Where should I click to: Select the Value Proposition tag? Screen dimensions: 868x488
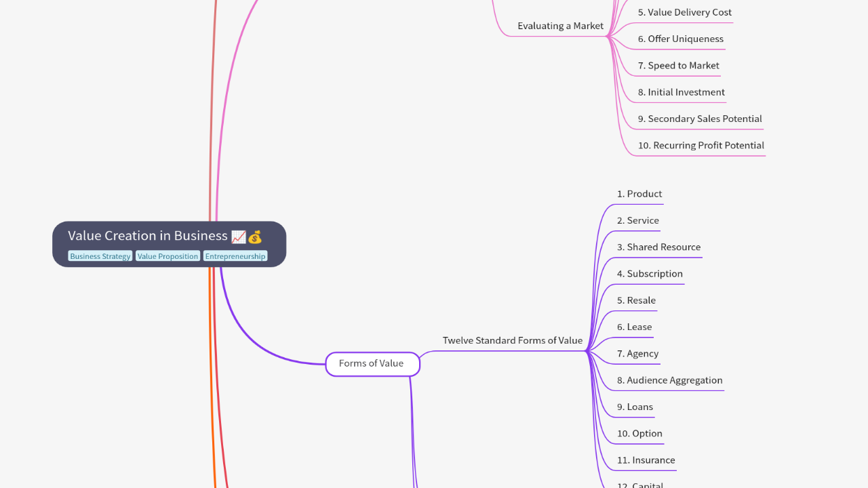[167, 256]
